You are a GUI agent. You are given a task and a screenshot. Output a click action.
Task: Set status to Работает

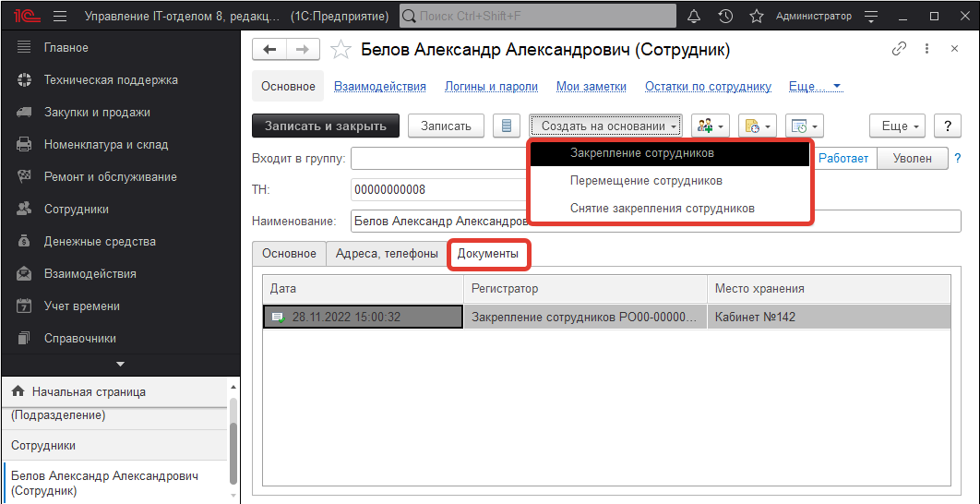(x=843, y=158)
